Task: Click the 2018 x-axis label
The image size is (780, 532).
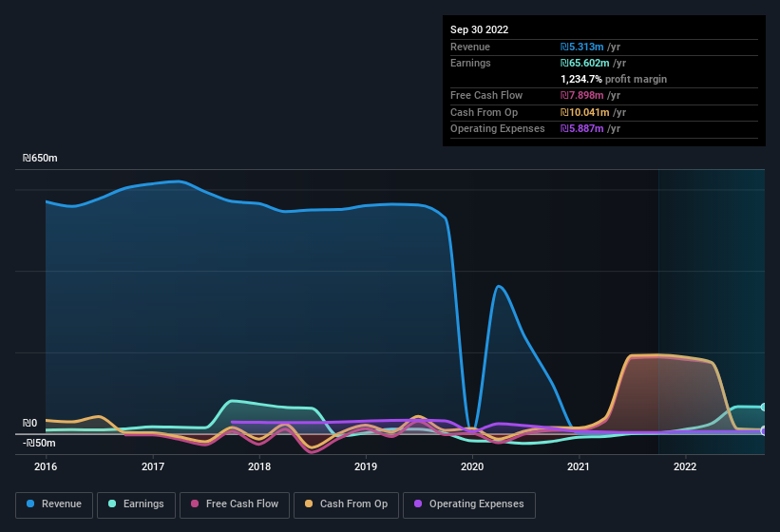Action: (x=259, y=466)
